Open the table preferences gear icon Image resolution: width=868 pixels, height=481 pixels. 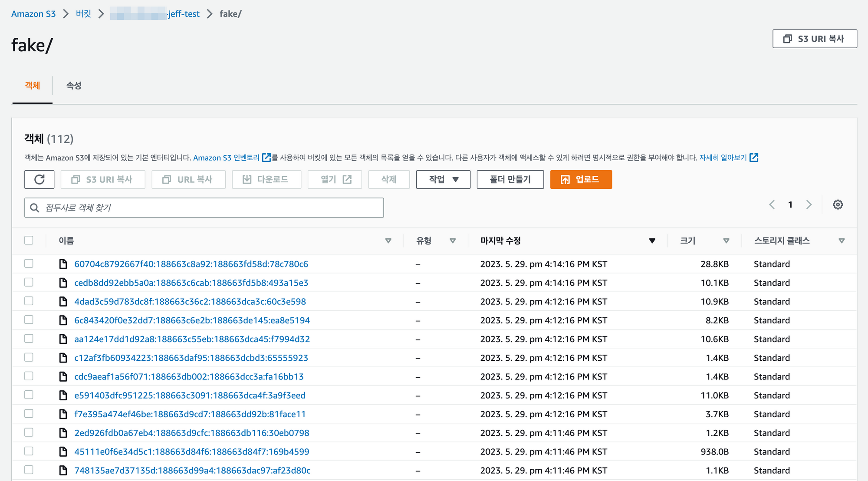coord(838,204)
